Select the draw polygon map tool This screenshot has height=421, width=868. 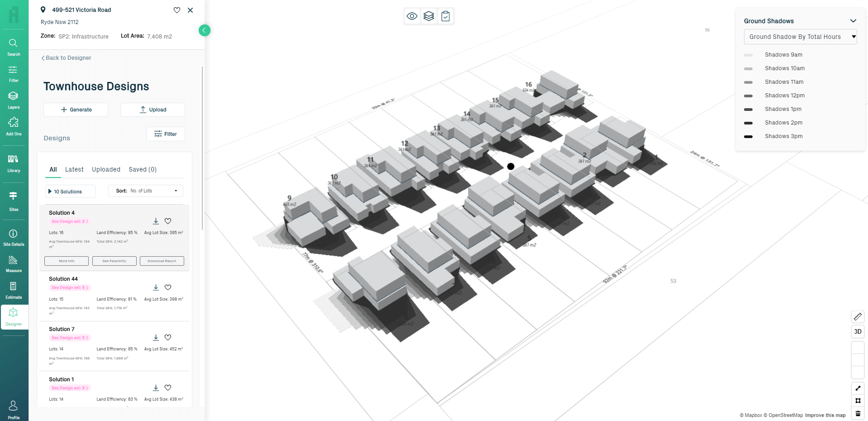click(858, 401)
